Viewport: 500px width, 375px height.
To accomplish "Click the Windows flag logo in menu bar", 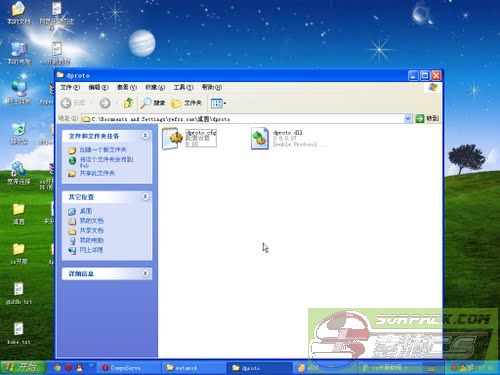I will (433, 88).
